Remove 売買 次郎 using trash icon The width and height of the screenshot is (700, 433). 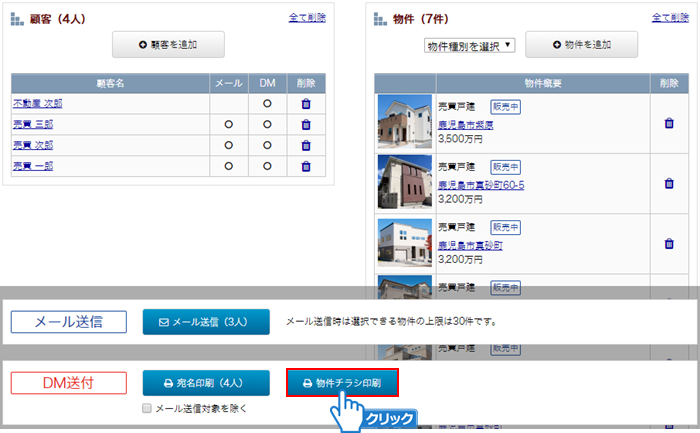coord(306,145)
